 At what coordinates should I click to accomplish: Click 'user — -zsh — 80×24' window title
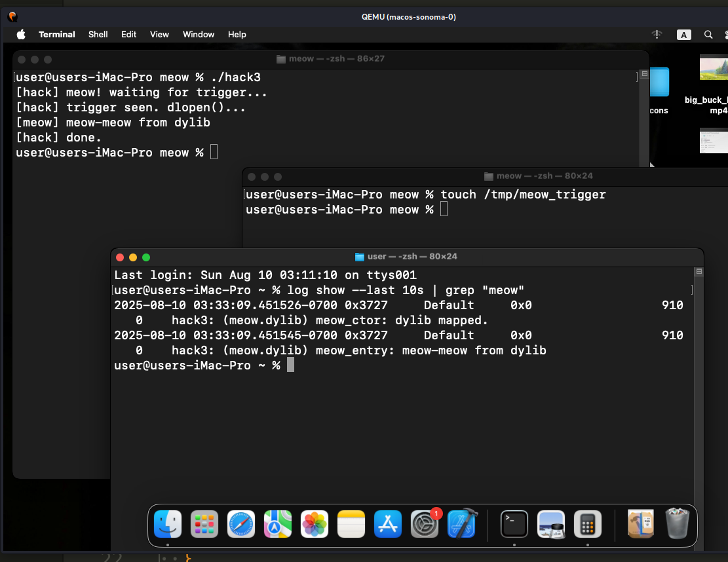[x=412, y=257]
